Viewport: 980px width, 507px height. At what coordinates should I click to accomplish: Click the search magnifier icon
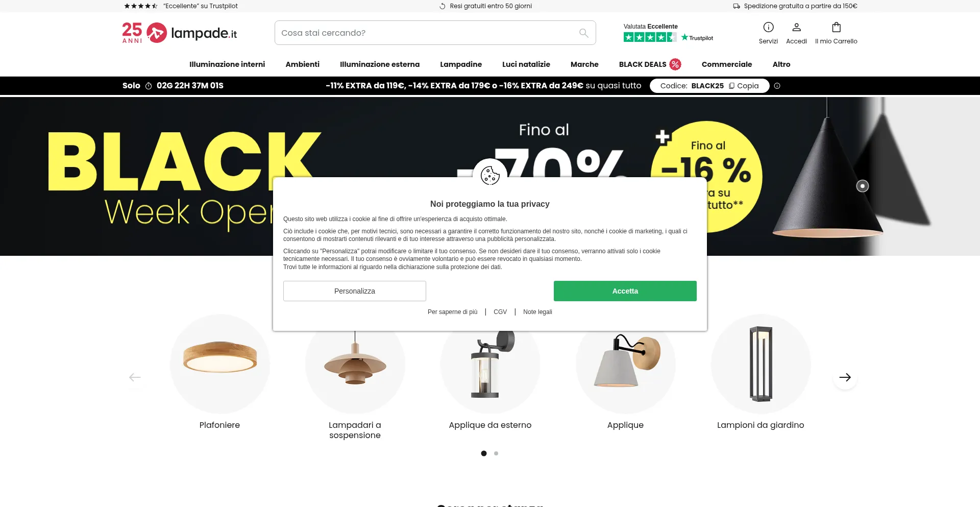pos(584,33)
